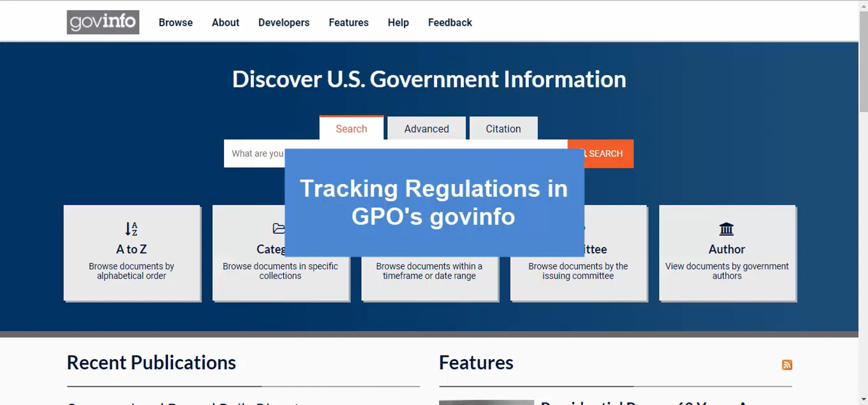Image resolution: width=868 pixels, height=405 pixels.
Task: Click the govinfo logo
Action: coord(103,22)
